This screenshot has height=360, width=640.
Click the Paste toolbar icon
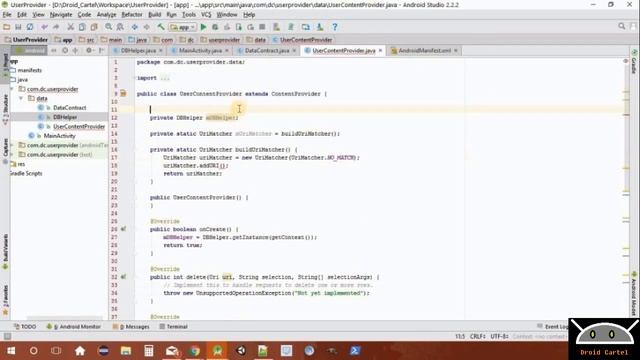pos(94,27)
